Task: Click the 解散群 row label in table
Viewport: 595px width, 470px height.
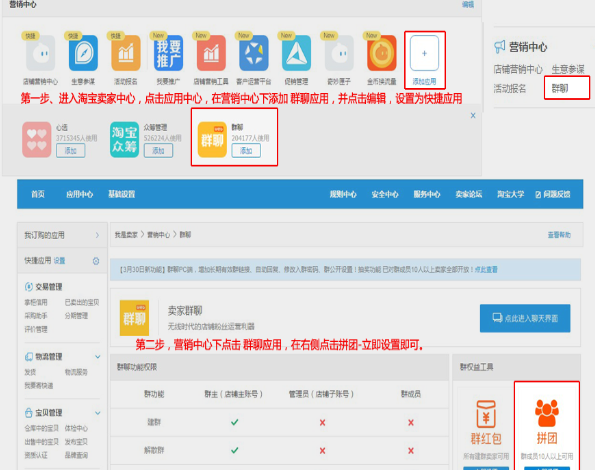Action: 154,450
